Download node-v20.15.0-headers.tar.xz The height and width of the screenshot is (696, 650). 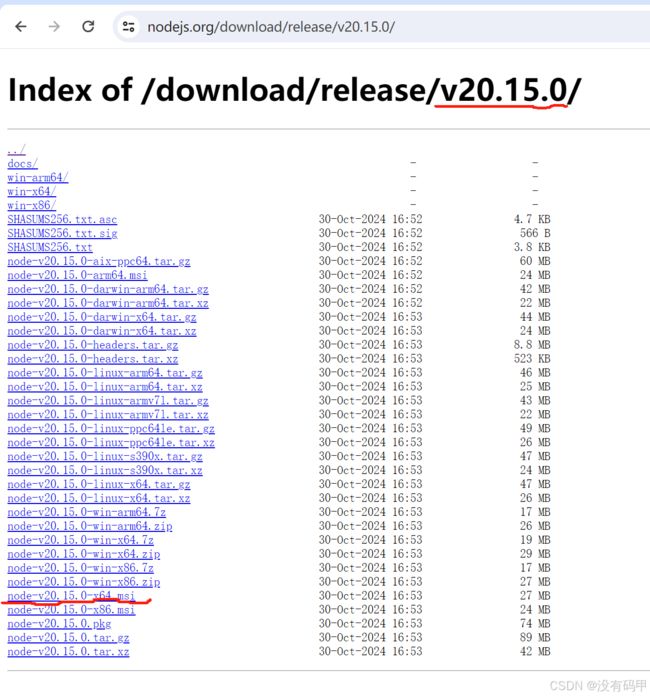coord(93,359)
